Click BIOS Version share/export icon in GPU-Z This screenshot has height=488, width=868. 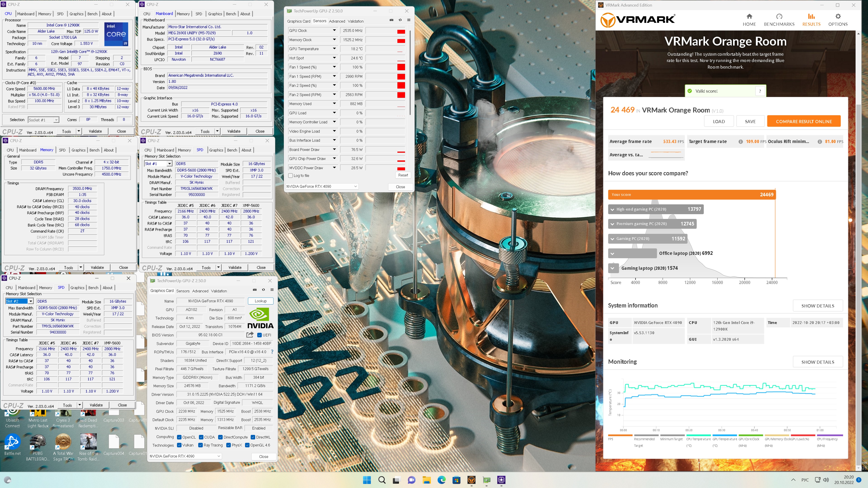250,334
